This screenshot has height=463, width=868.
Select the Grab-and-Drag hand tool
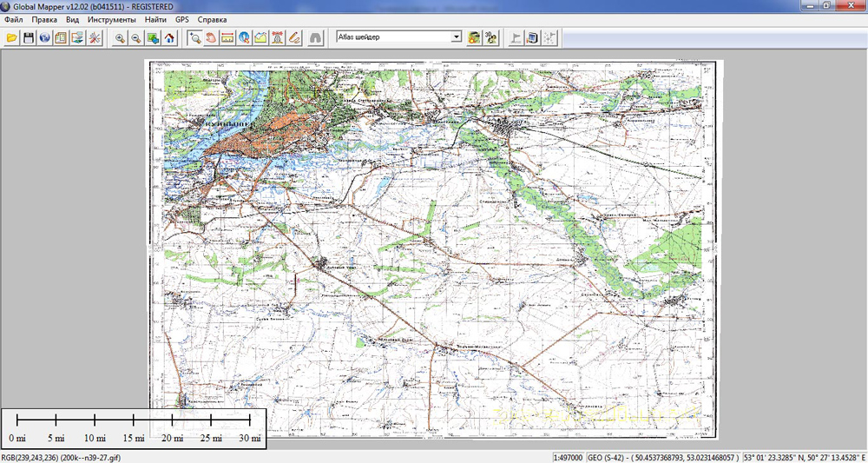click(212, 37)
